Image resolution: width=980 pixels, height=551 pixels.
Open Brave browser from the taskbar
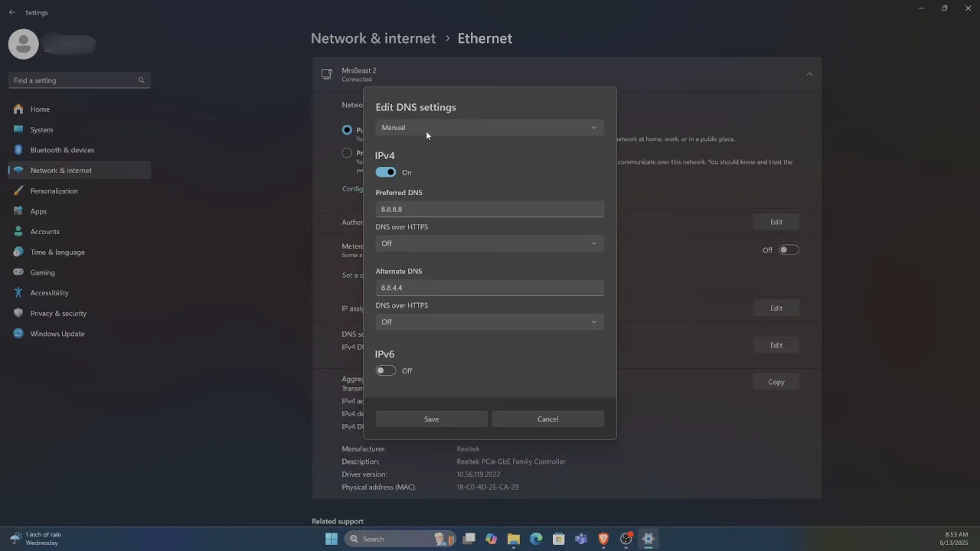[603, 539]
